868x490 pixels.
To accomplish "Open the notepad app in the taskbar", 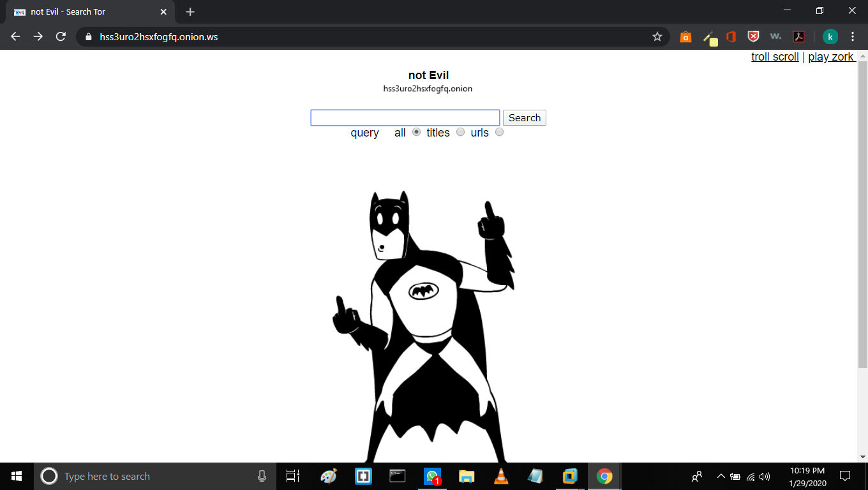I will (x=535, y=476).
